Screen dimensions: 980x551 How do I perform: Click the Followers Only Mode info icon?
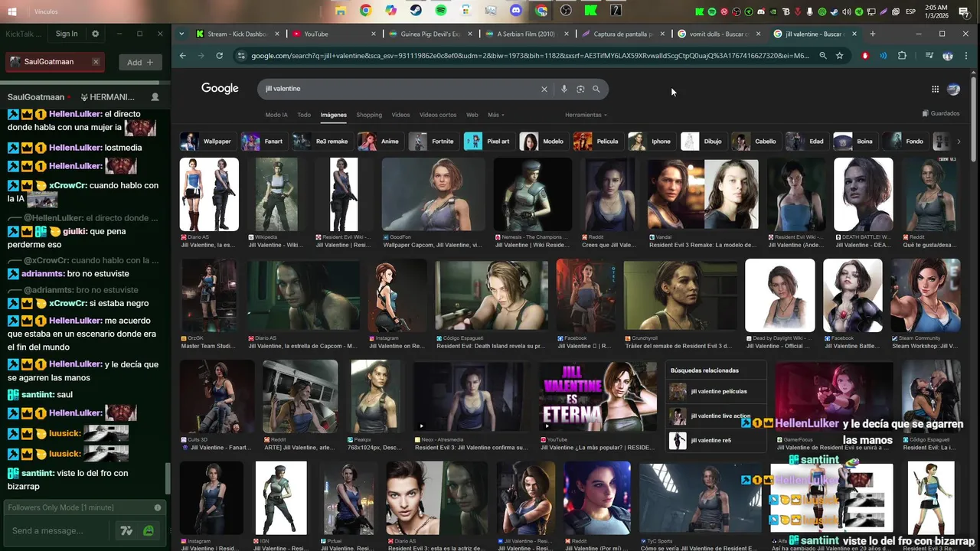(x=158, y=507)
